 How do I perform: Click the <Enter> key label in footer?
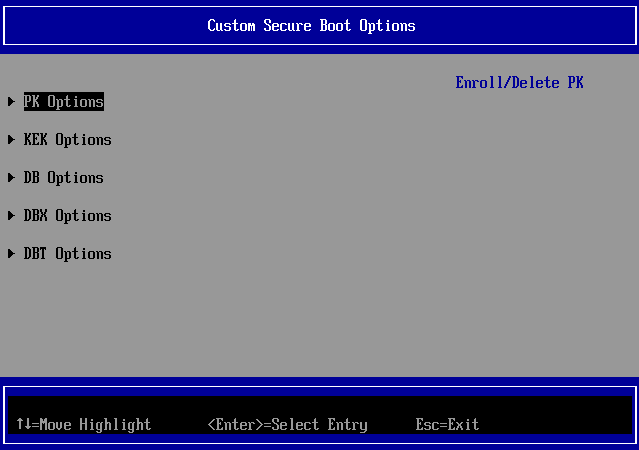tap(231, 425)
